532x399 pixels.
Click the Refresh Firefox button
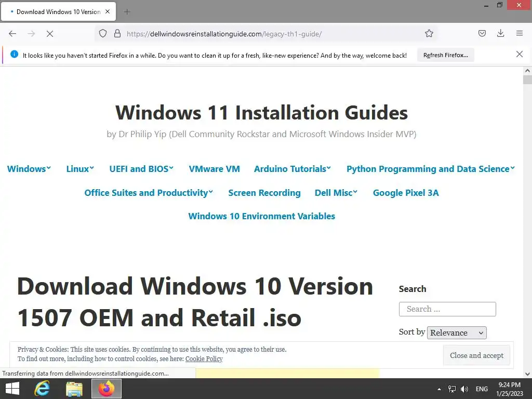(x=445, y=55)
